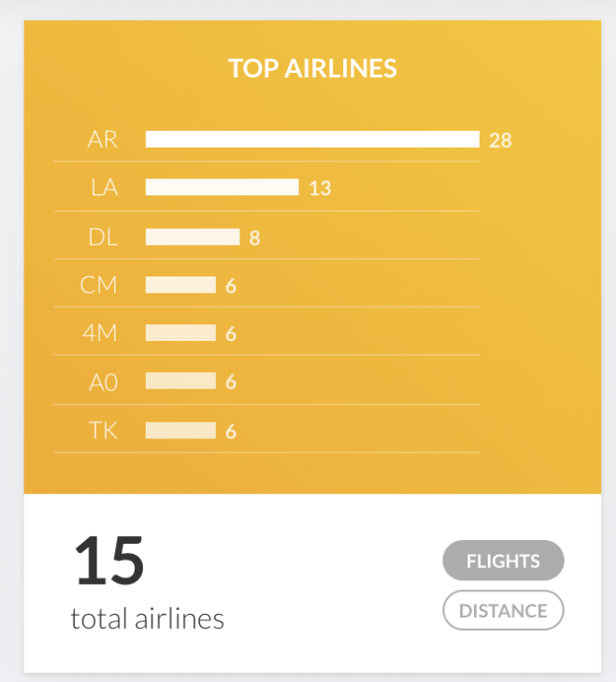
Task: Select the 4M airline label
Action: [100, 334]
